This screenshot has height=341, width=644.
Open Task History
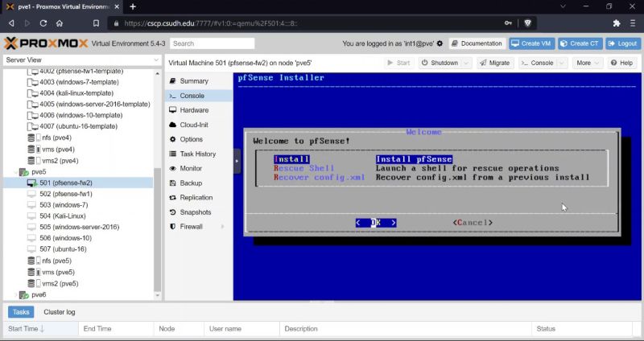[x=199, y=154]
